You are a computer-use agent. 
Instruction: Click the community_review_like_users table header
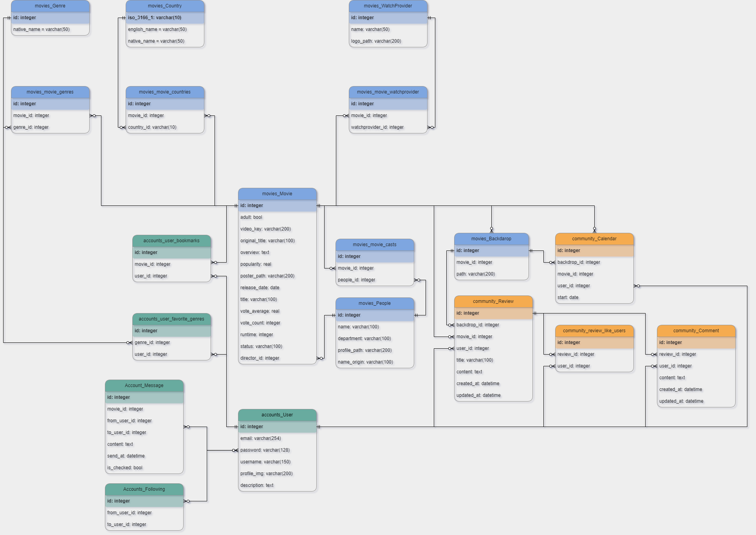[x=594, y=331]
